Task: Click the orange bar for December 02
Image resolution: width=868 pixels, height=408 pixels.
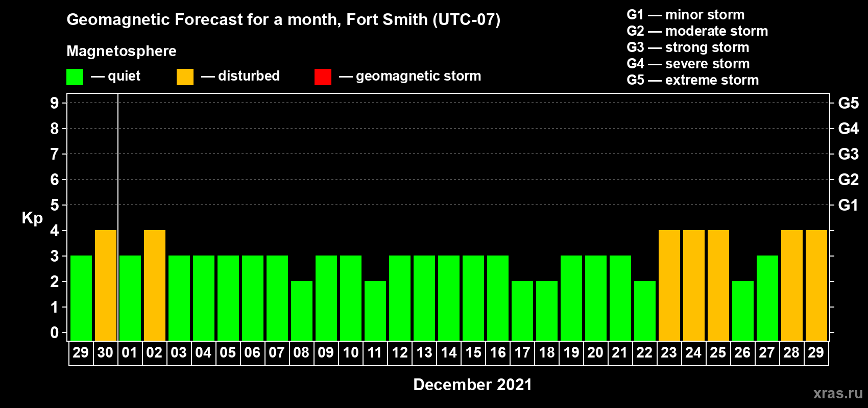Action: coord(155,286)
